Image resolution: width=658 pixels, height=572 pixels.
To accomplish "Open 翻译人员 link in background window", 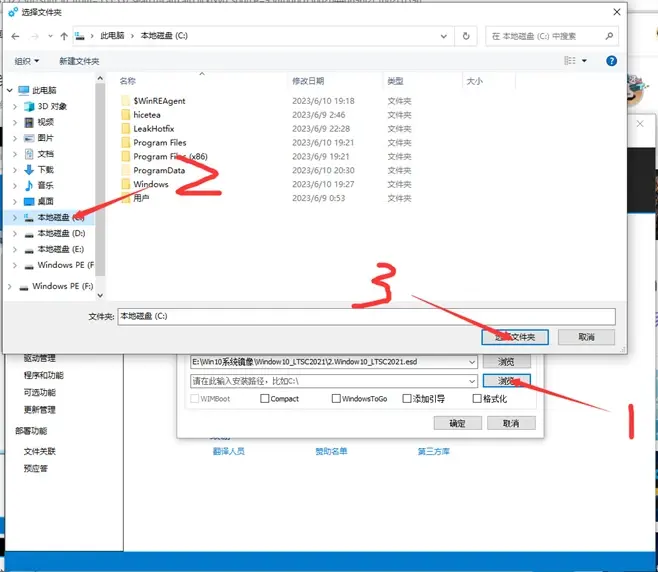I will 229,452.
